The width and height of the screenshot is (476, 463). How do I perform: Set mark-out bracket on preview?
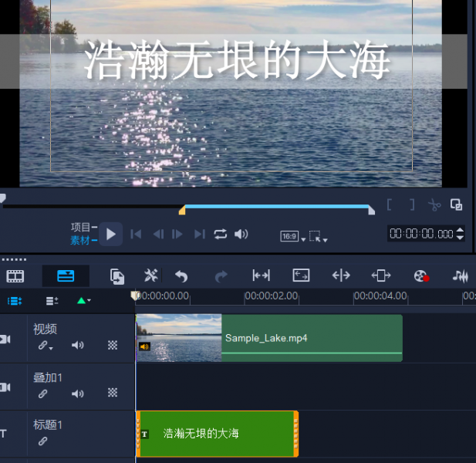pyautogui.click(x=412, y=204)
